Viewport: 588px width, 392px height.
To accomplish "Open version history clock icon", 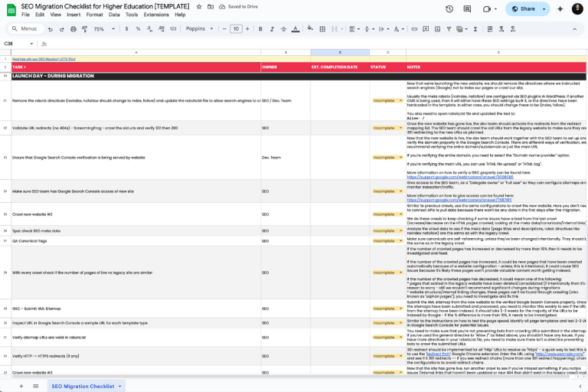I will click(x=449, y=9).
